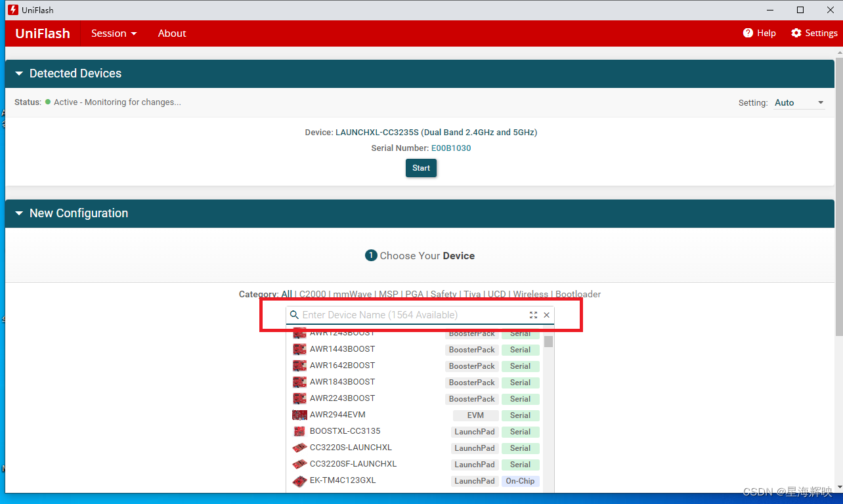Click AWR2944EVM board icon
This screenshot has width=843, height=504.
[299, 415]
